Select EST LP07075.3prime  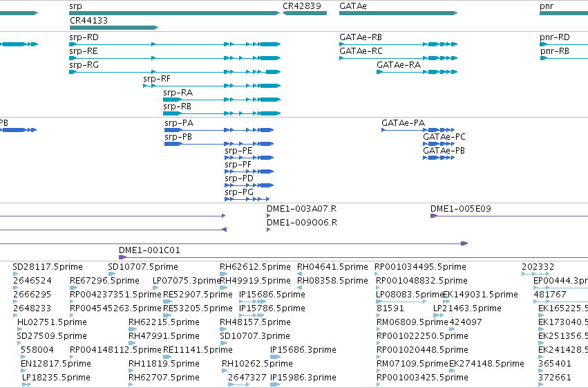(x=157, y=288)
